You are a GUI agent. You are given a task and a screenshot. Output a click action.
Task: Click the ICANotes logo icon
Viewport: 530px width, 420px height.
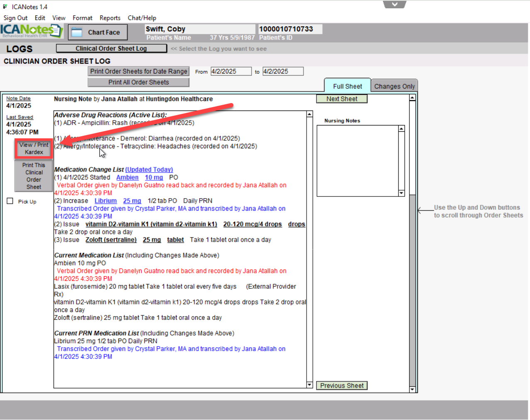click(31, 31)
